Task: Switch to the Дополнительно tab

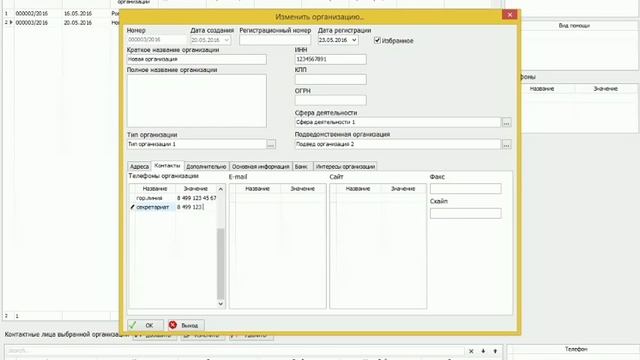Action: [206, 167]
